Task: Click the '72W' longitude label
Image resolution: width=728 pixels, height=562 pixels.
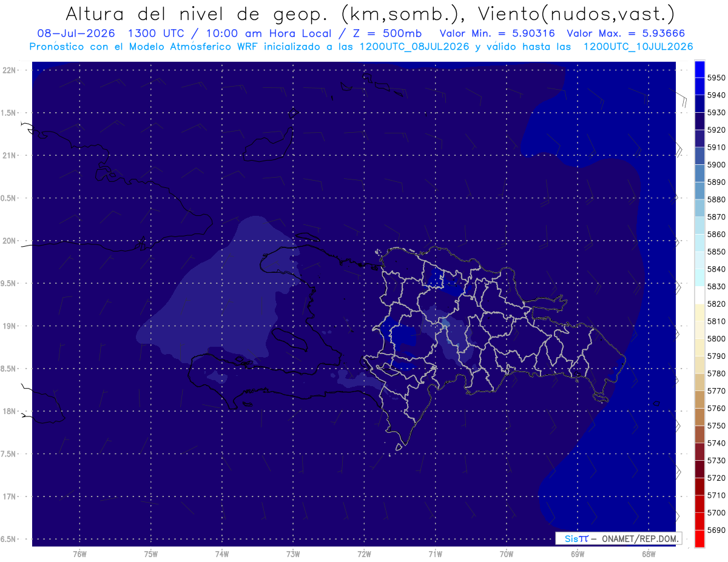Action: click(x=364, y=554)
